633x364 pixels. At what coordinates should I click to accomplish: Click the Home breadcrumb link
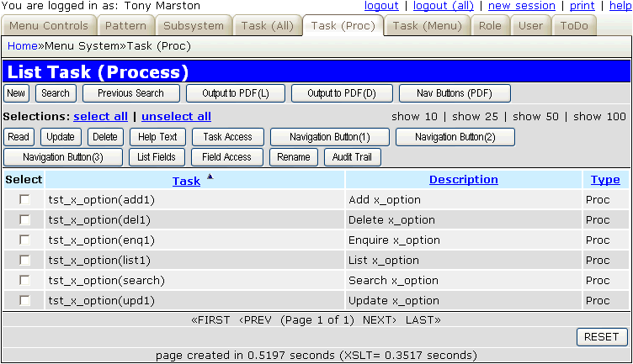coord(23,46)
